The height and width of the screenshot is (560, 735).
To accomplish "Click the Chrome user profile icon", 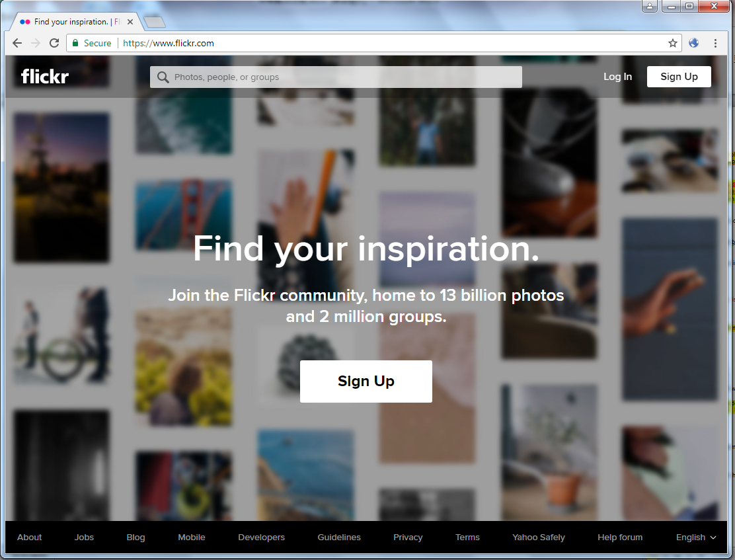I will coord(650,6).
